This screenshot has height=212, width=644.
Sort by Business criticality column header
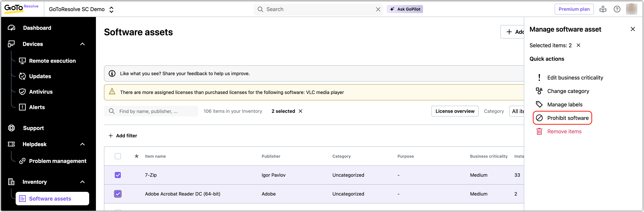[x=489, y=156]
